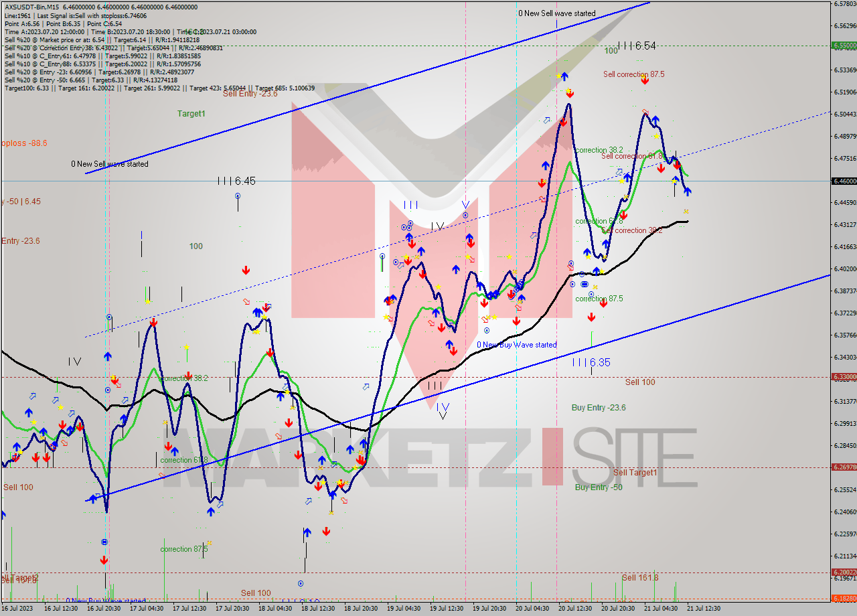Click the 'Sell 161.8' label
This screenshot has width=857, height=616.
(x=640, y=577)
